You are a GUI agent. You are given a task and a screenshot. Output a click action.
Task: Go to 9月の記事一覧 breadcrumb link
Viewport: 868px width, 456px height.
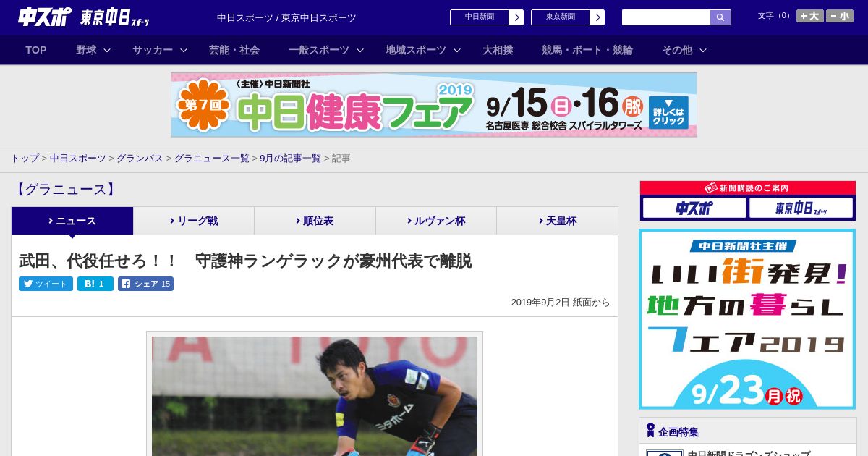pos(290,159)
